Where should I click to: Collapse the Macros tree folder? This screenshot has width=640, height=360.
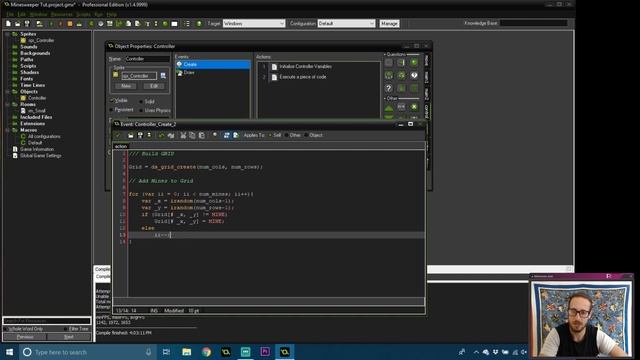pos(7,130)
